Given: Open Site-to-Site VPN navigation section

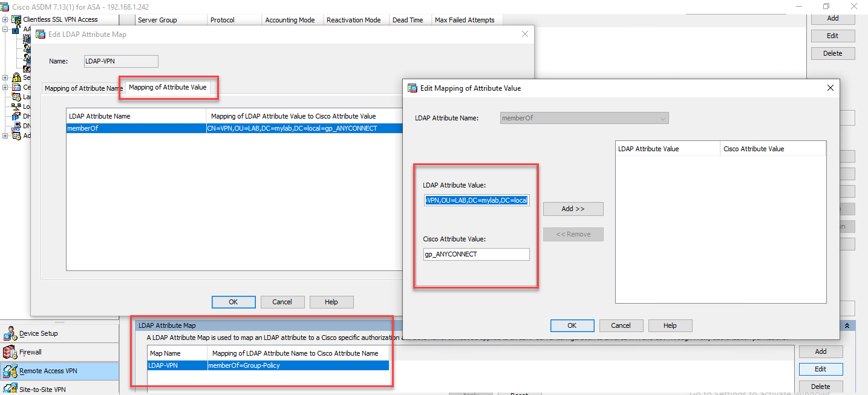Looking at the screenshot, I should tap(59, 389).
